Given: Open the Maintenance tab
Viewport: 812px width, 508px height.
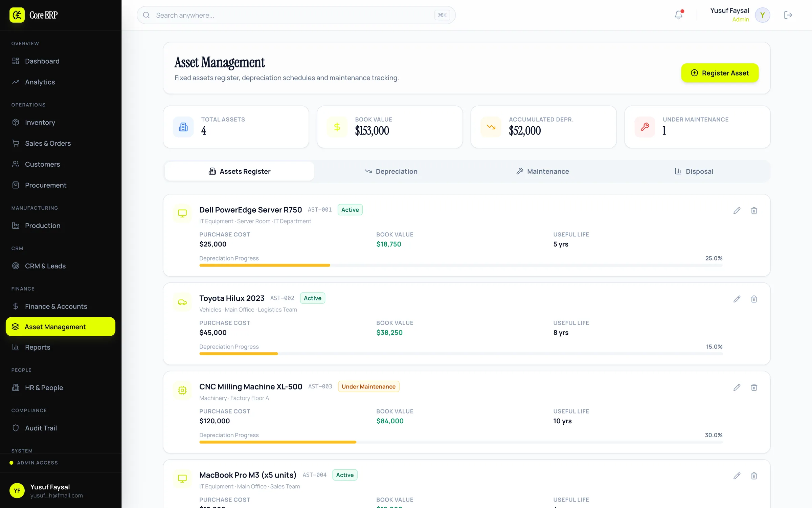Looking at the screenshot, I should (x=543, y=171).
